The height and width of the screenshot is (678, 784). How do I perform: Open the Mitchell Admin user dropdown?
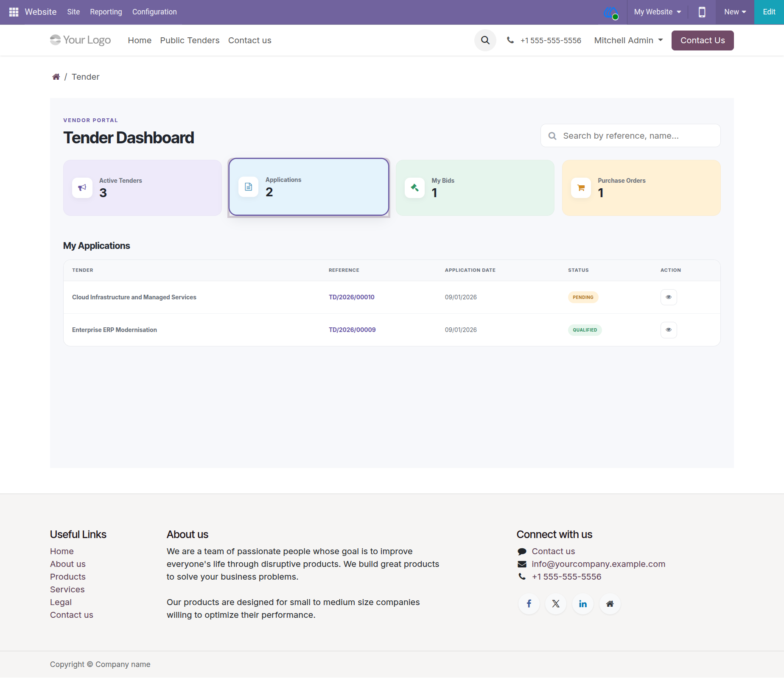(x=628, y=40)
